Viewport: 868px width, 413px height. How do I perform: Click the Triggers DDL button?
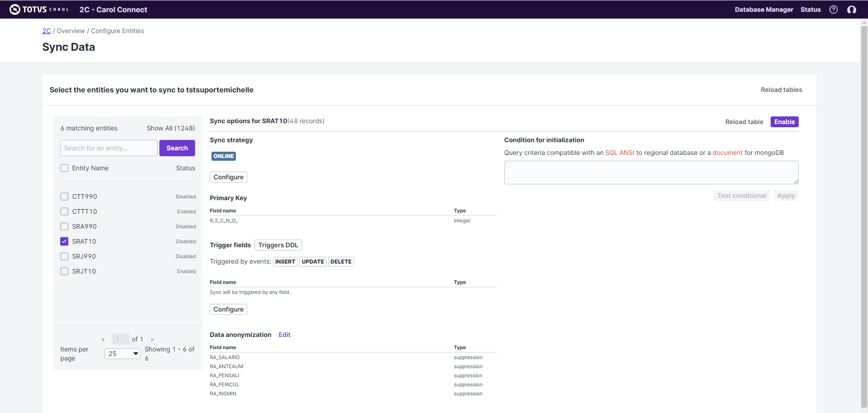[x=278, y=245]
